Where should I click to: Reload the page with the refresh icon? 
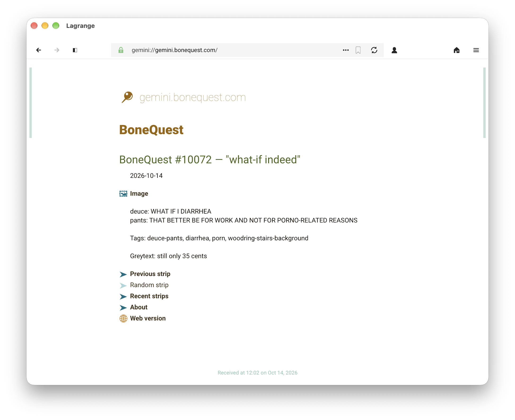pos(374,50)
